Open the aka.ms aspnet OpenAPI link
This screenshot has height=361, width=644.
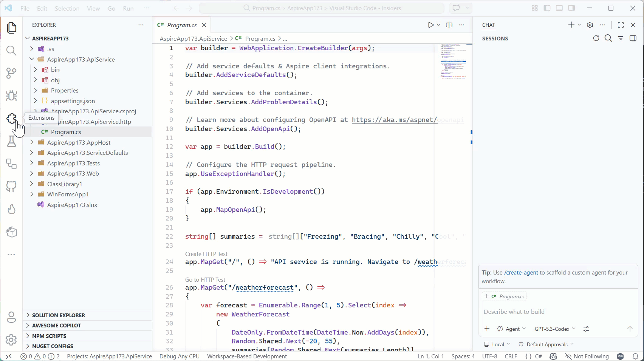(394, 120)
